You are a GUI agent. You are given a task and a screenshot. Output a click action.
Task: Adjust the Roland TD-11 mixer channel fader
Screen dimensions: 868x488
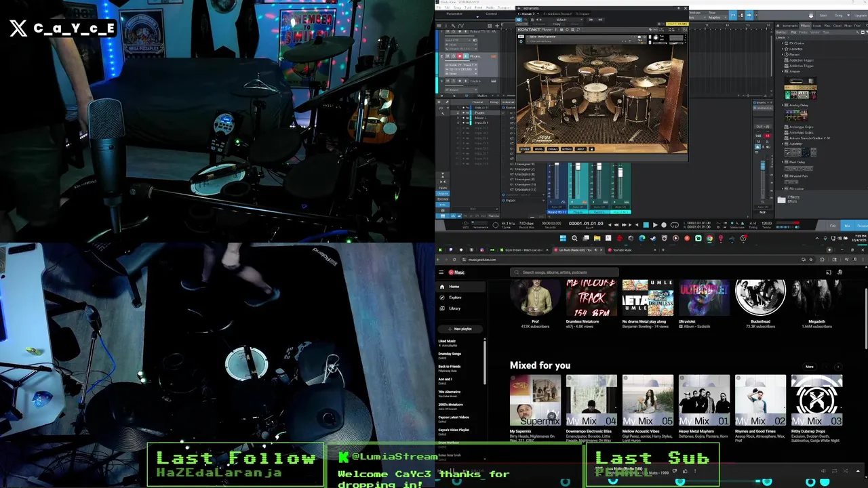[x=557, y=164]
